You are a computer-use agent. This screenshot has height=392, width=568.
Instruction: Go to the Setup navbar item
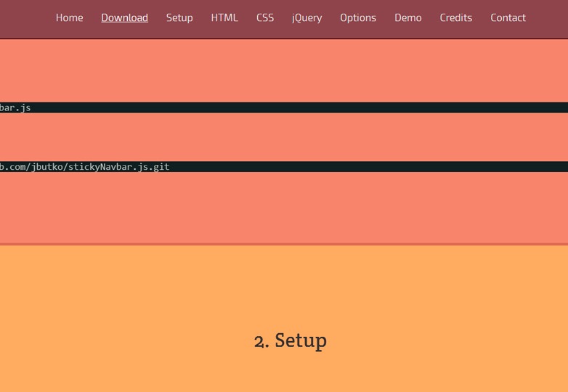[x=179, y=18]
